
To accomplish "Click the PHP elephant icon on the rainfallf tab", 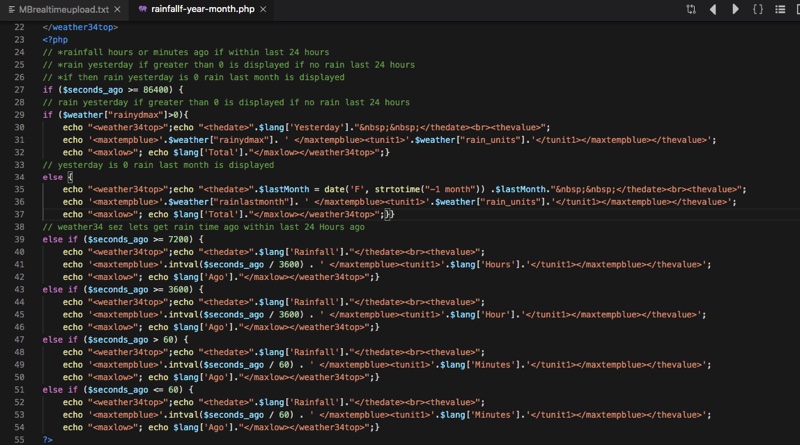I will point(142,9).
